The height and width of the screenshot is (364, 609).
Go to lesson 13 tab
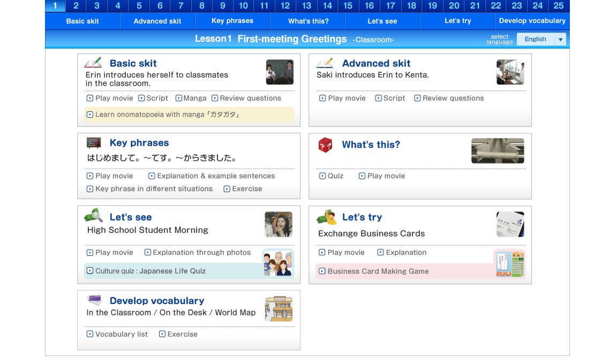tap(306, 6)
